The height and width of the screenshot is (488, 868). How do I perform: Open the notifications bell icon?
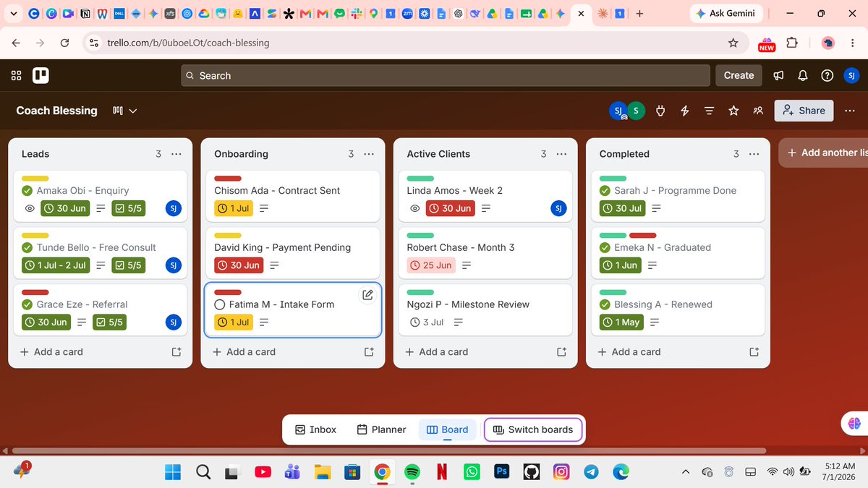click(803, 75)
